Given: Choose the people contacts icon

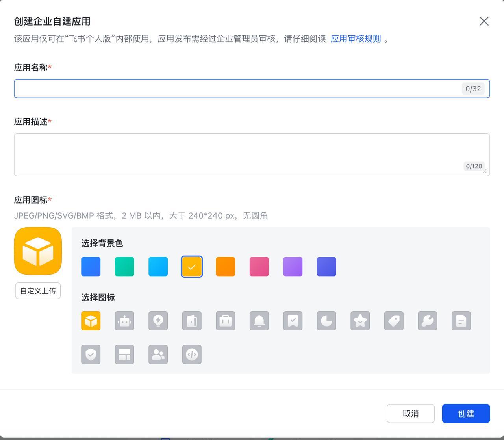Looking at the screenshot, I should (x=158, y=354).
